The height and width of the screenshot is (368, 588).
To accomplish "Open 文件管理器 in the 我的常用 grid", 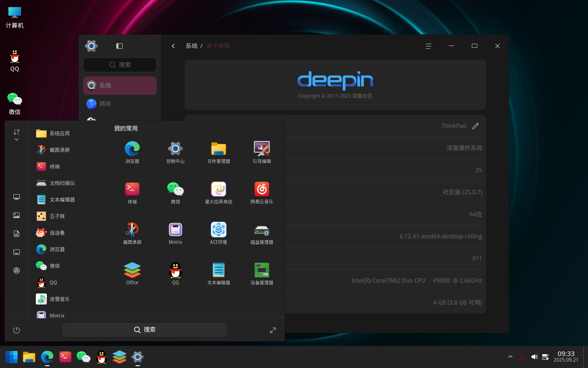I will click(x=219, y=152).
